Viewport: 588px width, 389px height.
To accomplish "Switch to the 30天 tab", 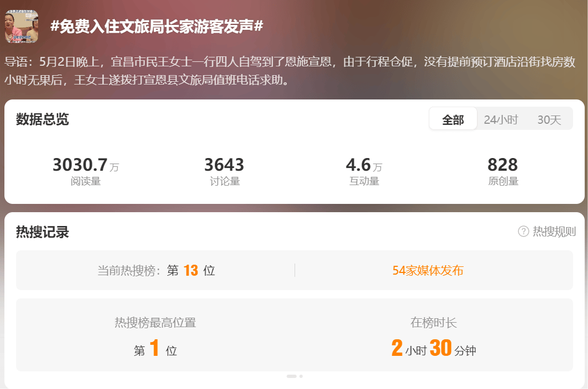I will pos(549,119).
